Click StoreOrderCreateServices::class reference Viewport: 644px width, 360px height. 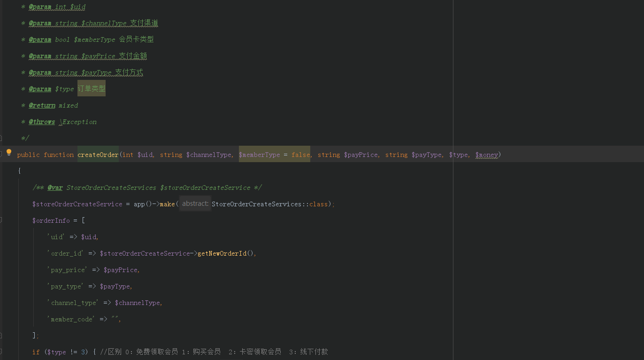click(269, 204)
